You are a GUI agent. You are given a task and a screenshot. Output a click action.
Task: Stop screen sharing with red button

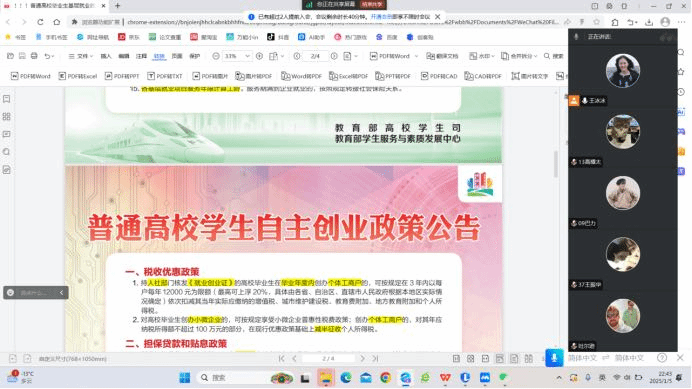[x=373, y=4]
